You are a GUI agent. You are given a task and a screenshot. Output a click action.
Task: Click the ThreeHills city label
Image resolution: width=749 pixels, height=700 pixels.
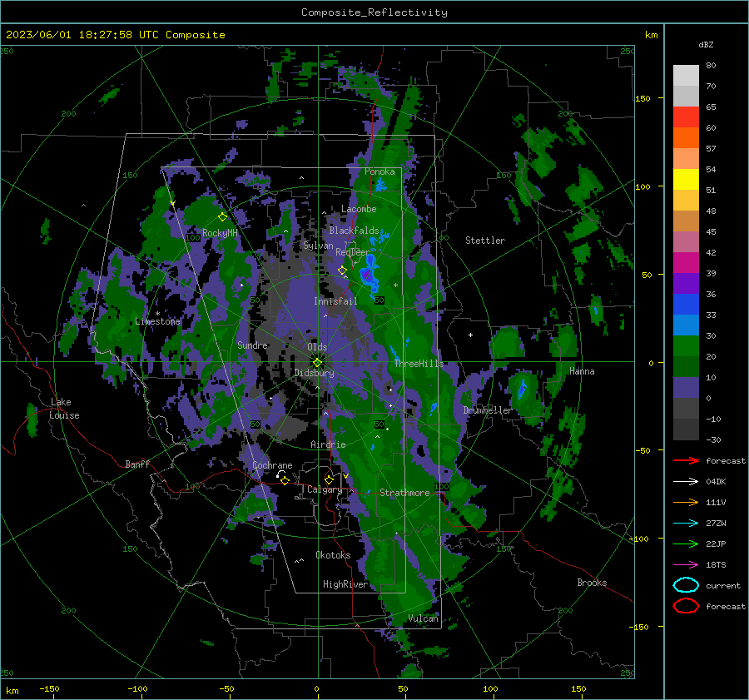point(419,364)
